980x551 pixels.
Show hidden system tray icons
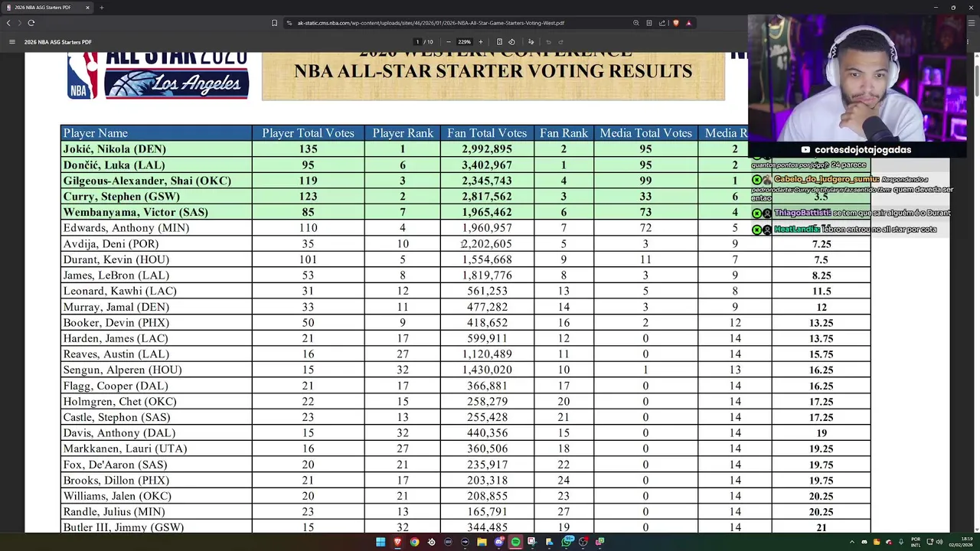point(852,542)
